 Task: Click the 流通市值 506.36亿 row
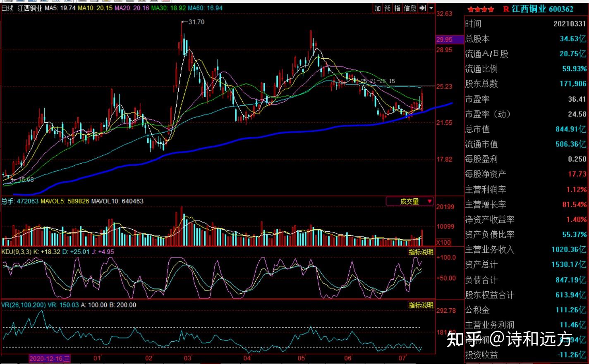pyautogui.click(x=526, y=144)
